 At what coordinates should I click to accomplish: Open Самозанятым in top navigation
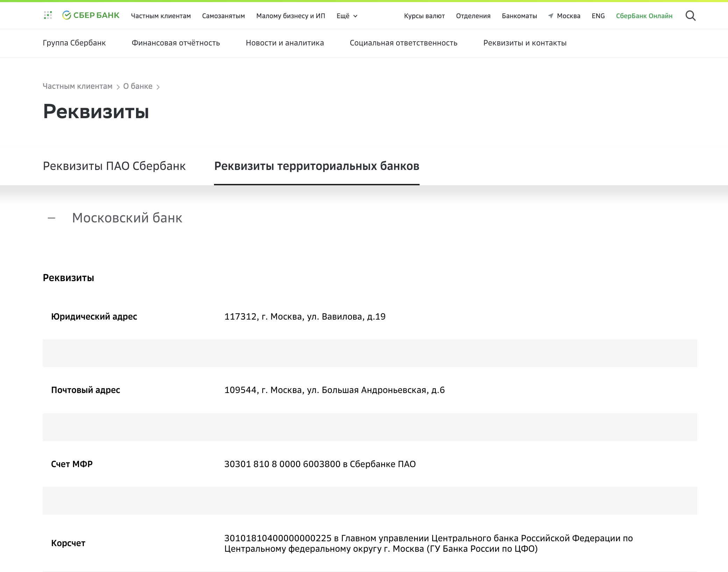click(223, 16)
